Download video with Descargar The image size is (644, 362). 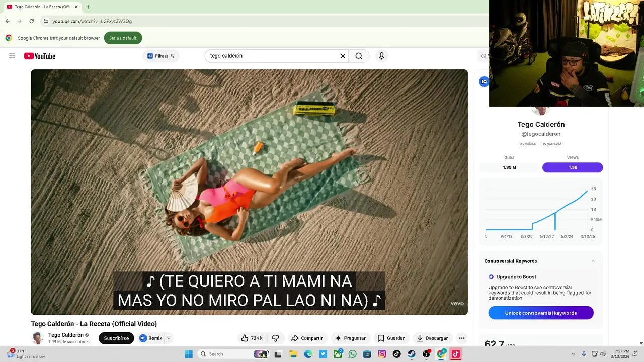coord(432,338)
